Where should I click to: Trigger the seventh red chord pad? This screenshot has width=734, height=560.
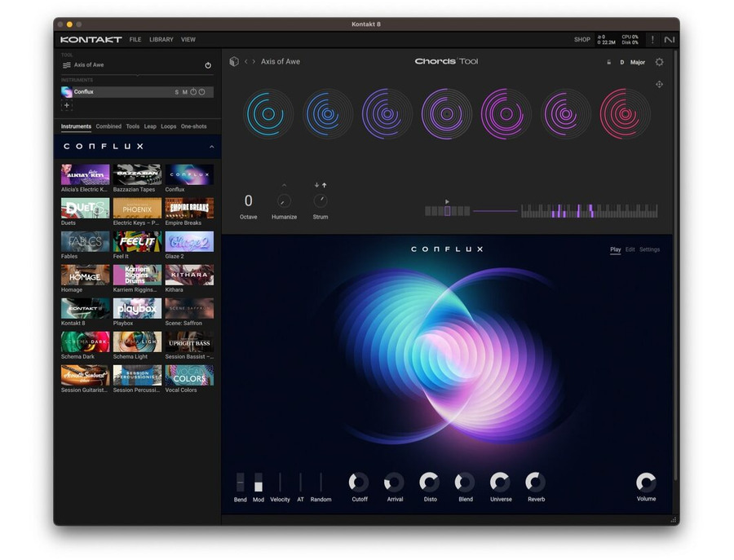click(625, 113)
